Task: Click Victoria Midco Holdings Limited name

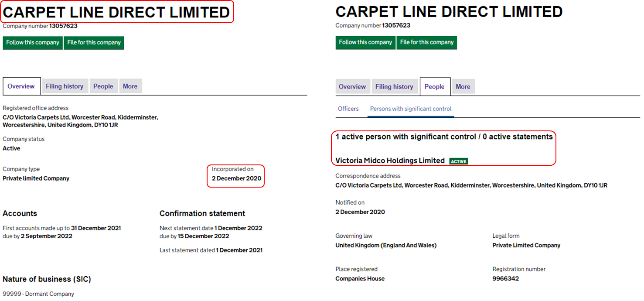Action: point(390,161)
